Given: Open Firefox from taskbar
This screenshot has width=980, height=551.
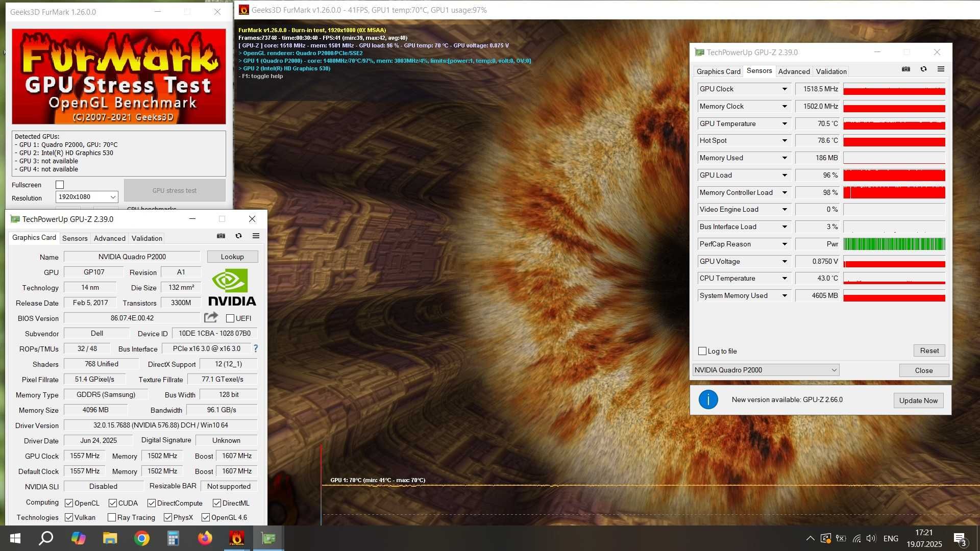Looking at the screenshot, I should 205,538.
